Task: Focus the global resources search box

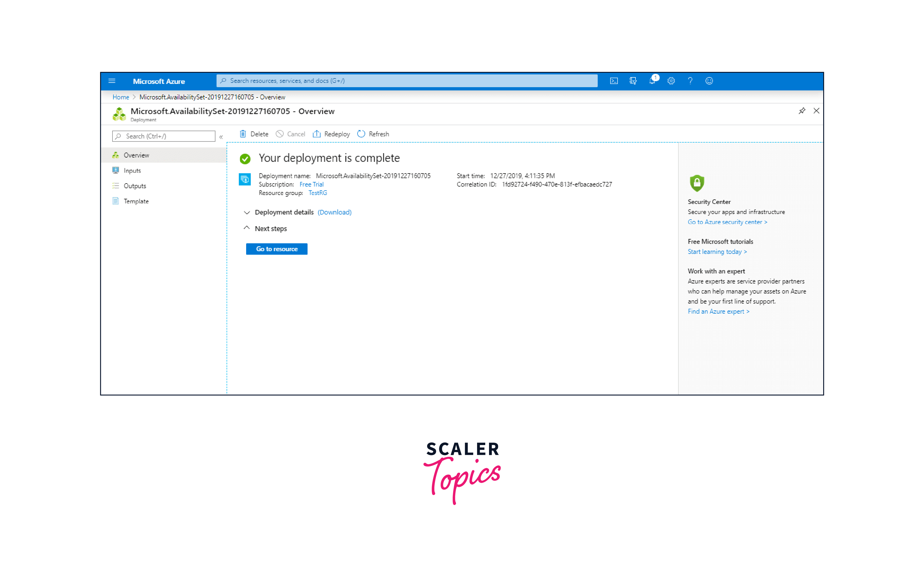Action: point(406,81)
